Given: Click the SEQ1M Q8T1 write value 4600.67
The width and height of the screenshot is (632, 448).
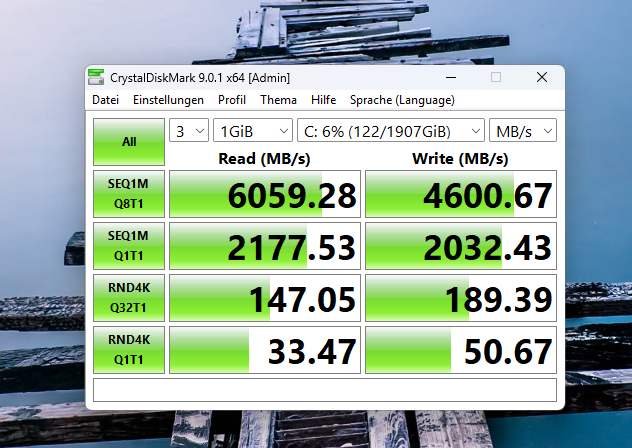Looking at the screenshot, I should pyautogui.click(x=461, y=194).
